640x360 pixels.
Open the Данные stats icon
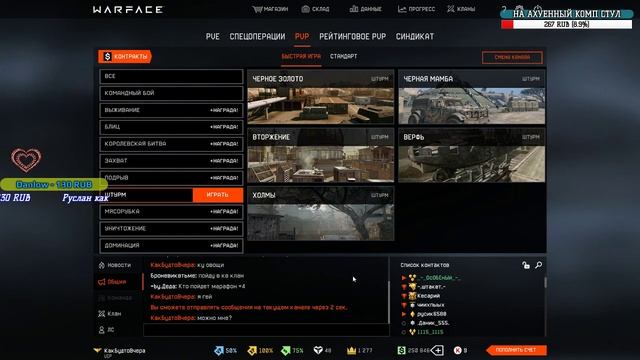[x=353, y=9]
